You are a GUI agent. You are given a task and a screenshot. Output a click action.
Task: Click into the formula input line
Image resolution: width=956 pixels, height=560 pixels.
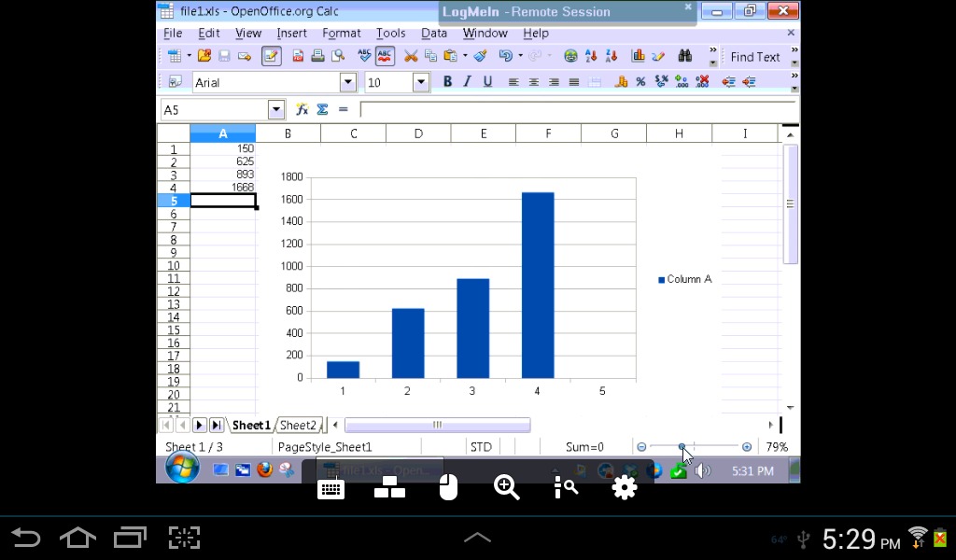(578, 110)
